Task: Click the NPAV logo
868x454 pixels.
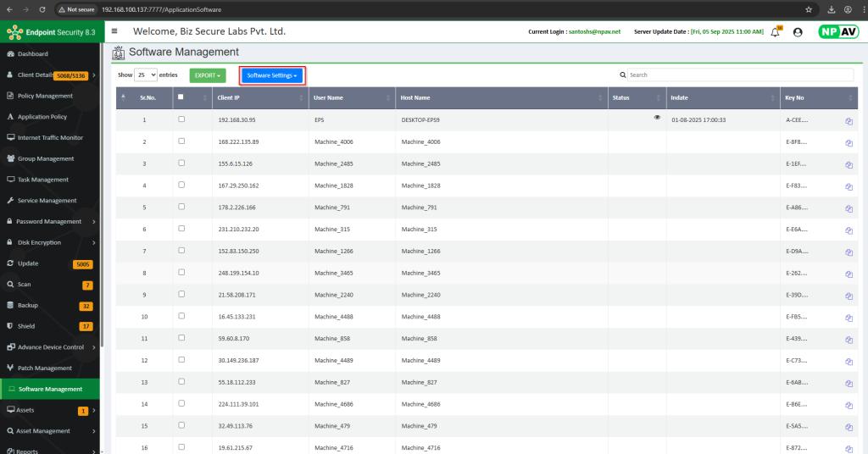Action: coord(837,31)
